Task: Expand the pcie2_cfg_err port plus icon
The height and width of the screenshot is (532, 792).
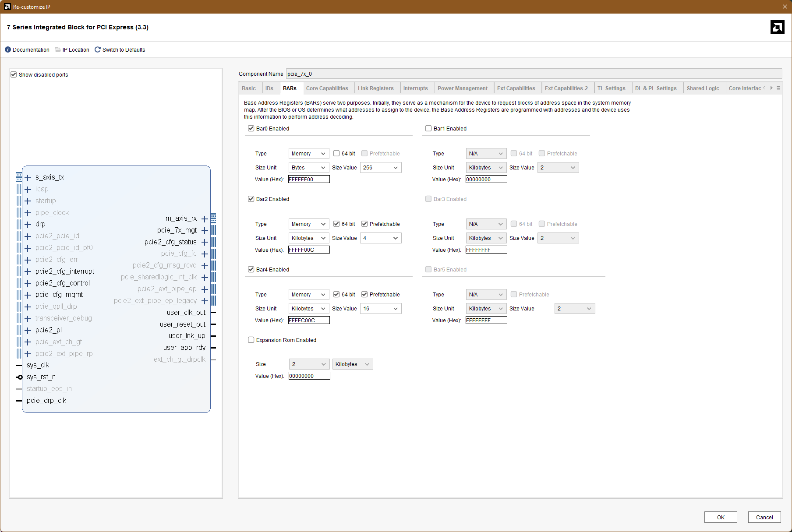Action: click(28, 260)
